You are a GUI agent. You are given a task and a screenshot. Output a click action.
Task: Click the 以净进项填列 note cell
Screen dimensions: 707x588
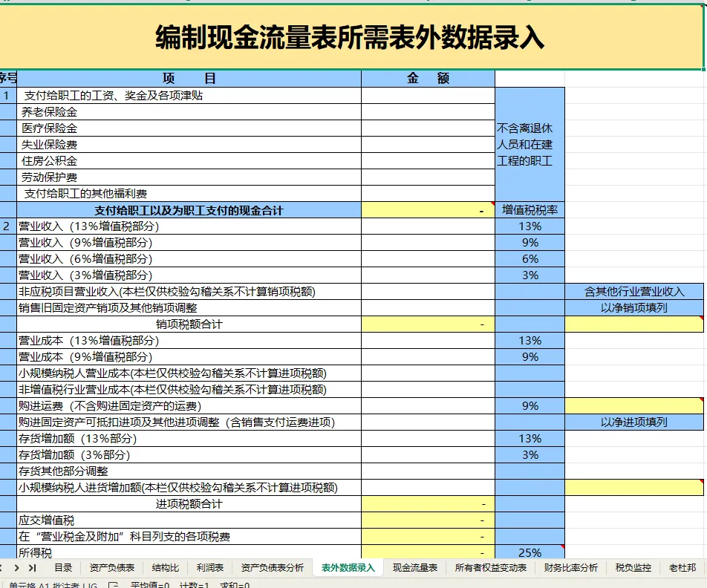pyautogui.click(x=634, y=422)
